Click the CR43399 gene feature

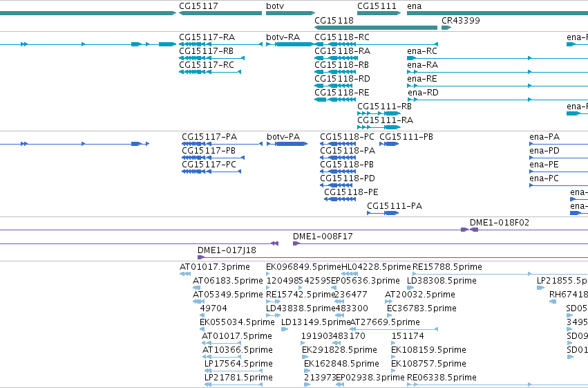(x=446, y=28)
